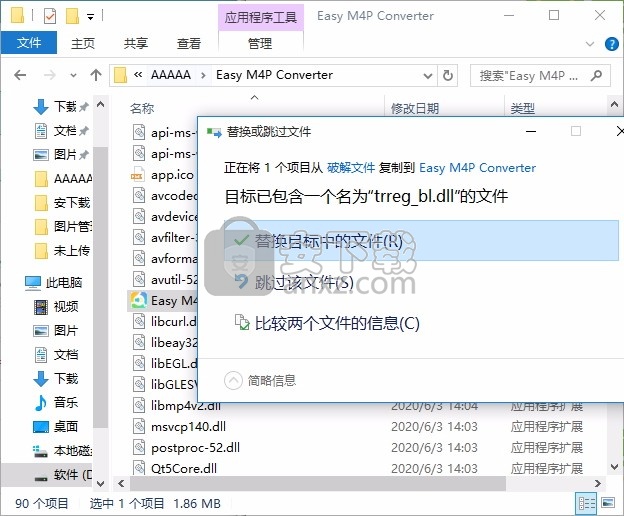Choose 跳过该文件(S)

(304, 282)
